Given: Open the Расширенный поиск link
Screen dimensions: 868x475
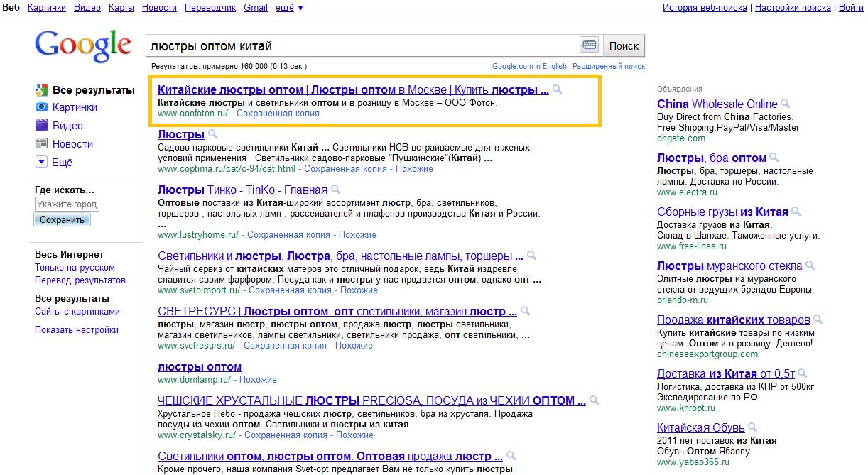Looking at the screenshot, I should 609,66.
